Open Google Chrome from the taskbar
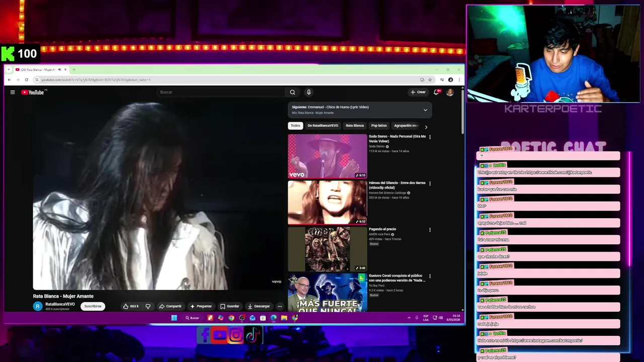The height and width of the screenshot is (362, 644). point(231,318)
